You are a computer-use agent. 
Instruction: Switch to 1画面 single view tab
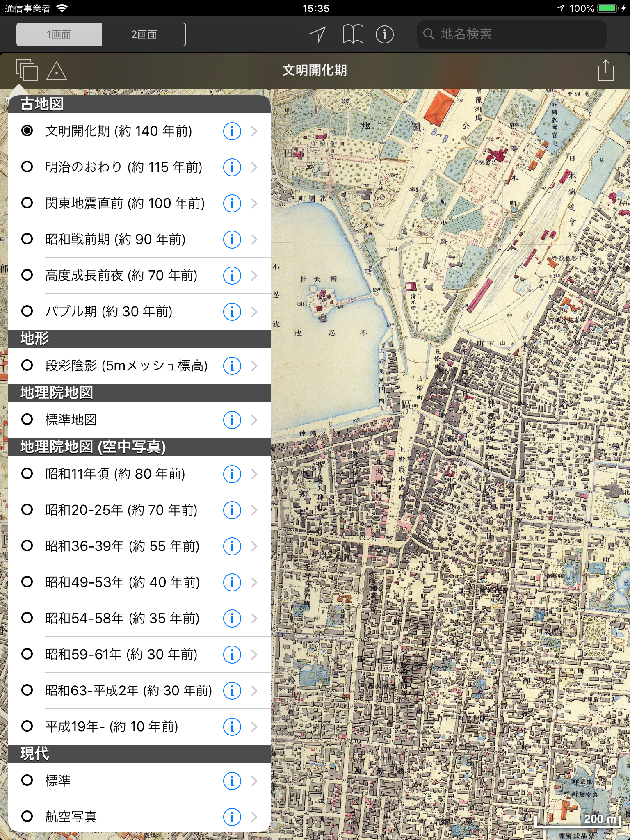pyautogui.click(x=59, y=34)
